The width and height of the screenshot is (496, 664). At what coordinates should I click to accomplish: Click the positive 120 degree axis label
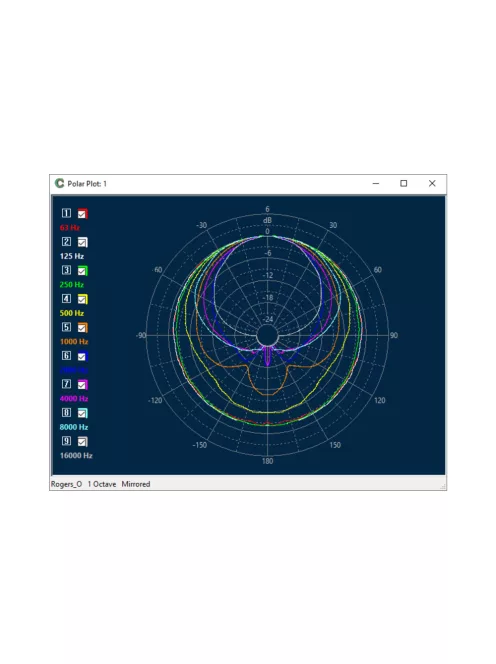(x=380, y=400)
